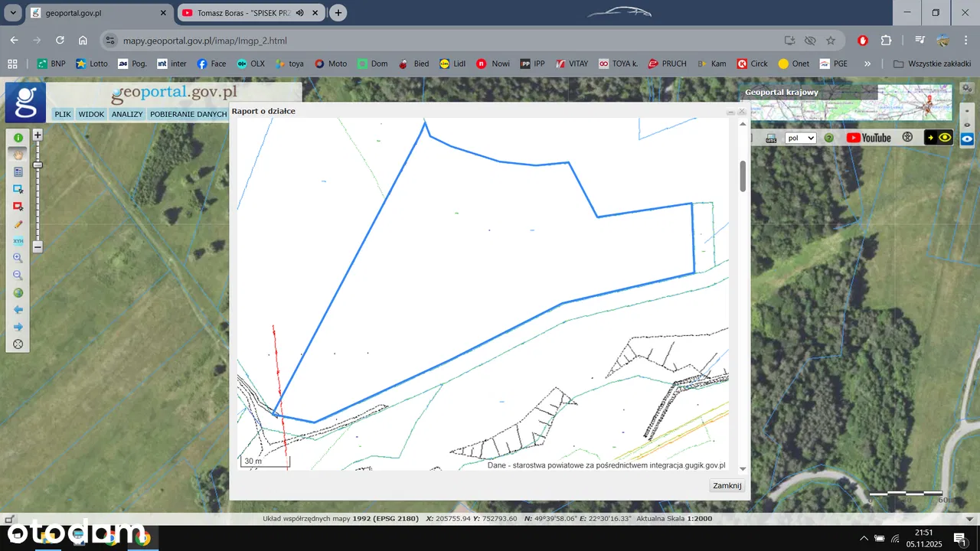The width and height of the screenshot is (980, 551).
Task: Click the globe full extent icon
Action: pyautogui.click(x=18, y=292)
